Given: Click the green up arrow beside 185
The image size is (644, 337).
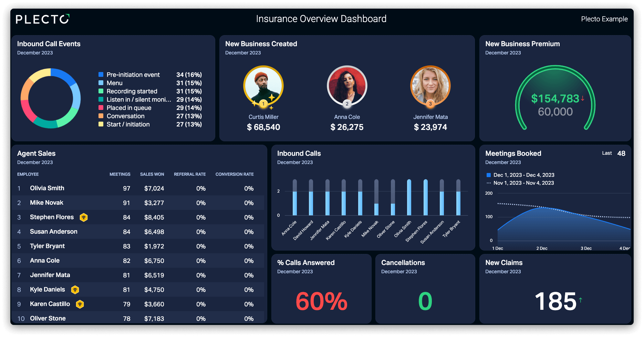Looking at the screenshot, I should coord(581,300).
